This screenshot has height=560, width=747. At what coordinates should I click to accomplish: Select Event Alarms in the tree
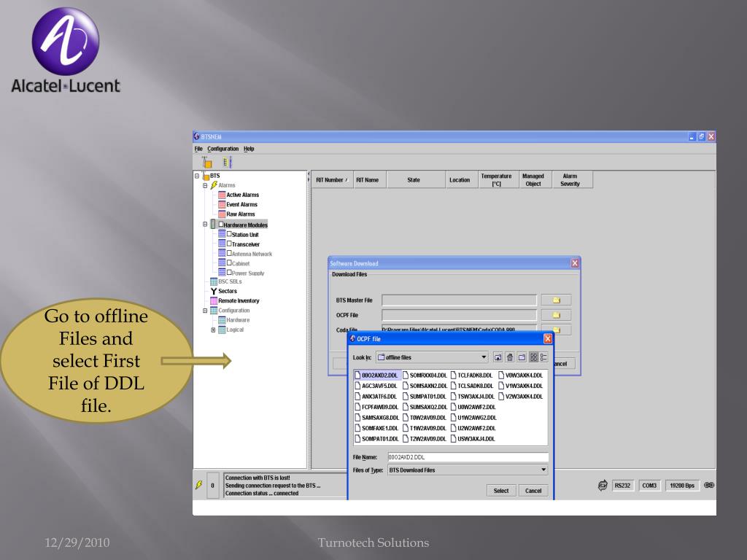(241, 204)
